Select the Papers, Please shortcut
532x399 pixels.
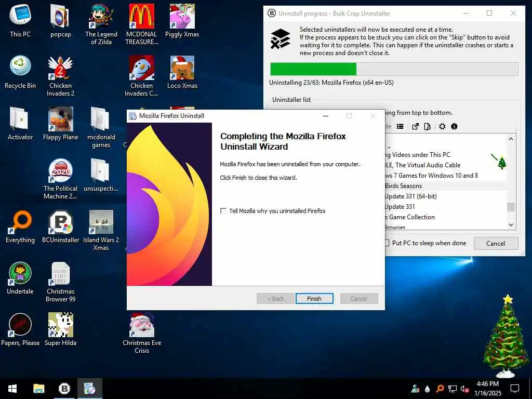[x=20, y=329]
